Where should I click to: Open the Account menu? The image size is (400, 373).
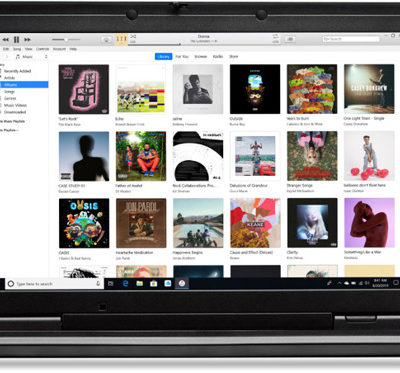(59, 49)
